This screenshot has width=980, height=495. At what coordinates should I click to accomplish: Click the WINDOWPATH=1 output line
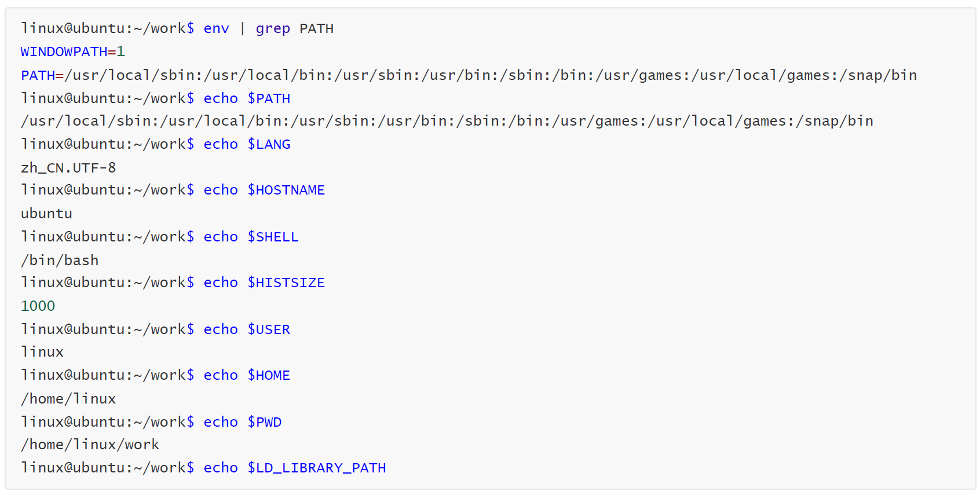click(73, 52)
